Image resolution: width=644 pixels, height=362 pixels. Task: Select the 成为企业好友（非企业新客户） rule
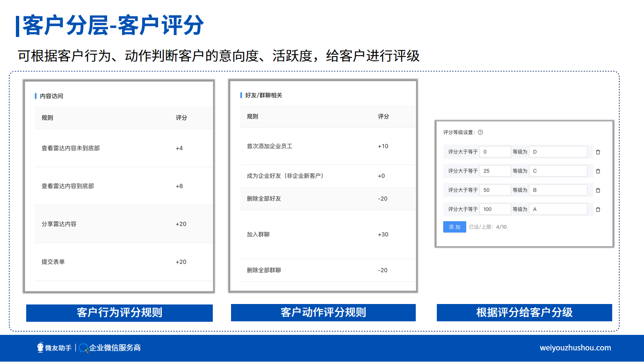click(327, 176)
